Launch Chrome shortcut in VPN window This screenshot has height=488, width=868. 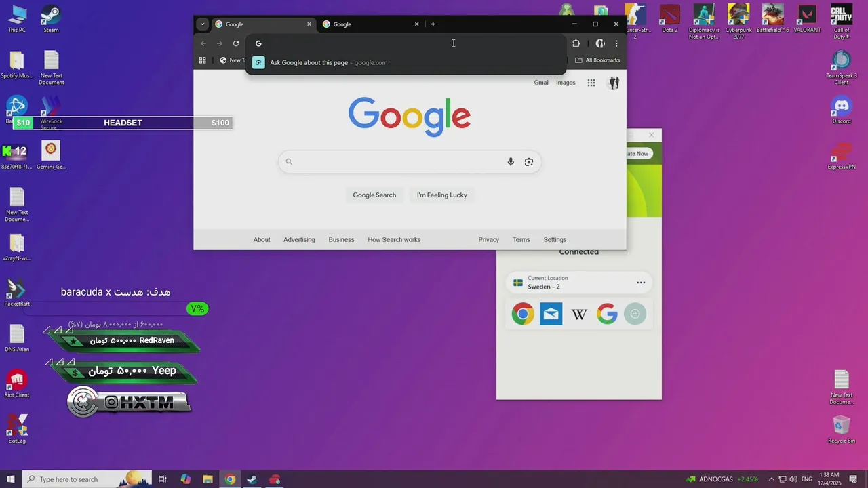522,314
